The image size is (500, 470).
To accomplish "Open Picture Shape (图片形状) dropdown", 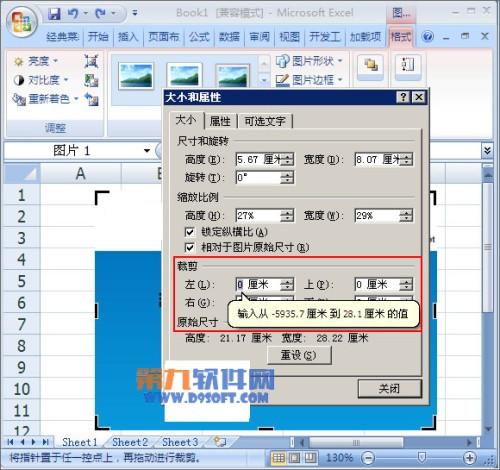I will (309, 61).
